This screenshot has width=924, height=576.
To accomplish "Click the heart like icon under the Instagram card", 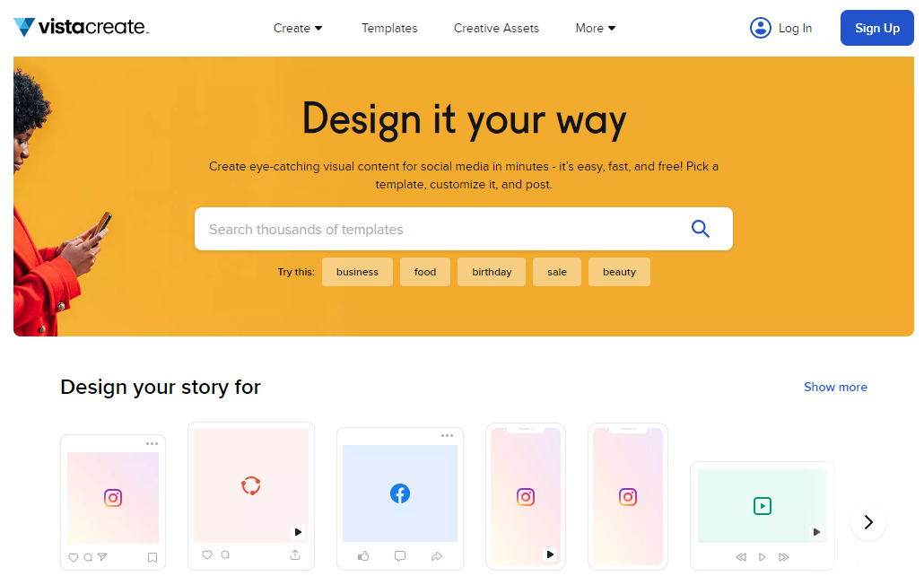I will (x=73, y=557).
